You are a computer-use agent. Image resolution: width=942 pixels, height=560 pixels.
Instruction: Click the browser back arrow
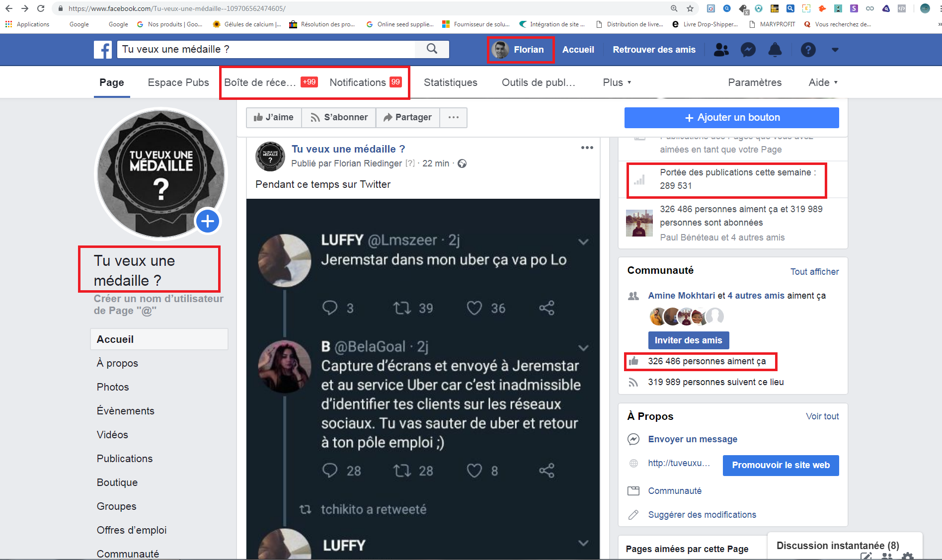pos(9,8)
